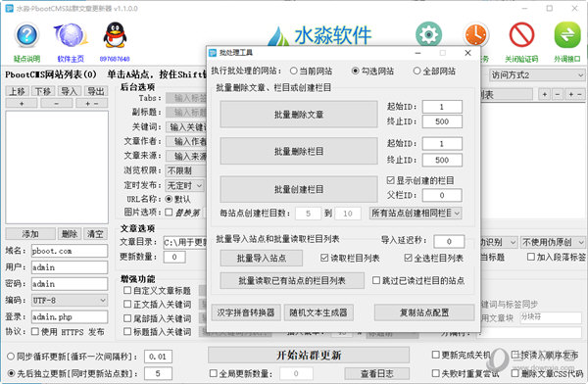Open the 随机文本生成器 tool
This screenshot has height=384, width=588.
click(318, 312)
